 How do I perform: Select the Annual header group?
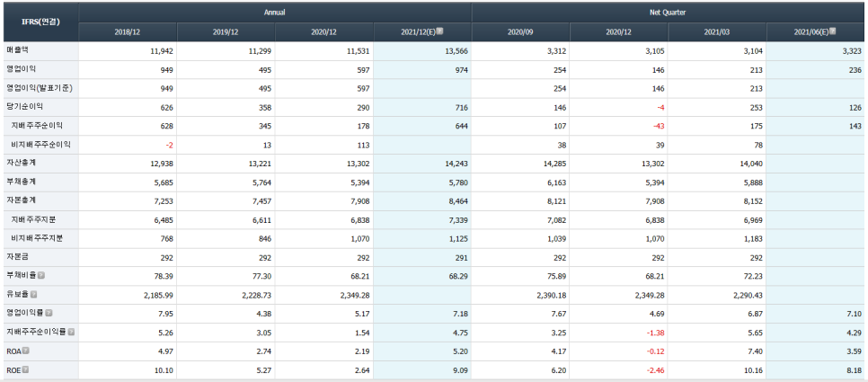275,13
